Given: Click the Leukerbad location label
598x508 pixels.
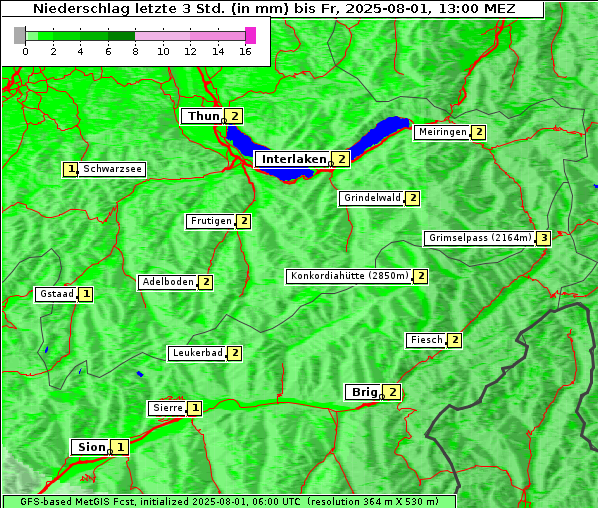Looking at the screenshot, I should coord(197,353).
